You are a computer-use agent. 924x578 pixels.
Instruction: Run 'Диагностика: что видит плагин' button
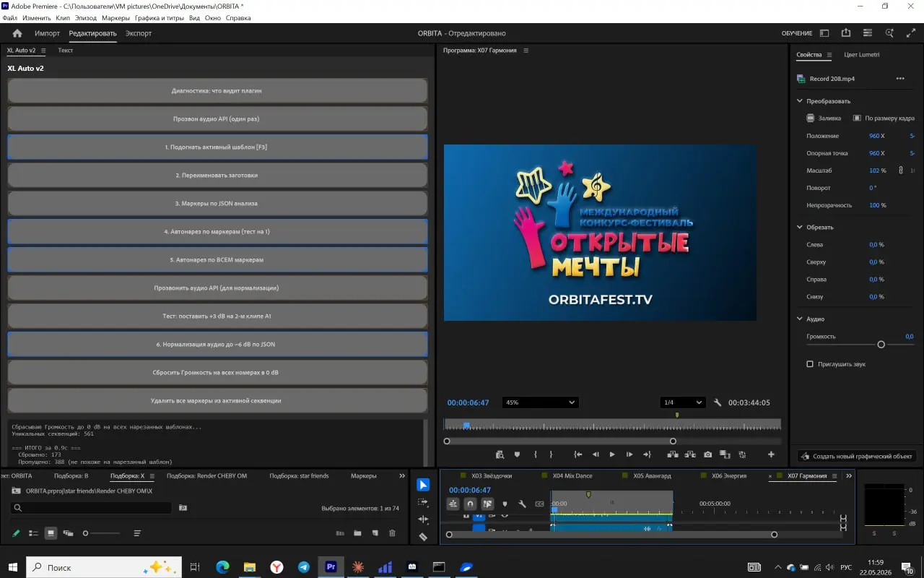[x=217, y=91]
